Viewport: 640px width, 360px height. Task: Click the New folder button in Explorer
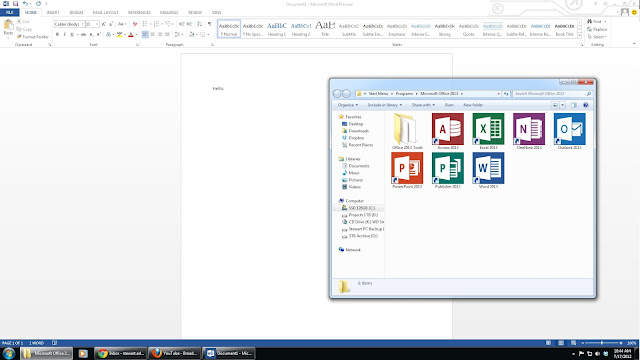[x=473, y=105]
